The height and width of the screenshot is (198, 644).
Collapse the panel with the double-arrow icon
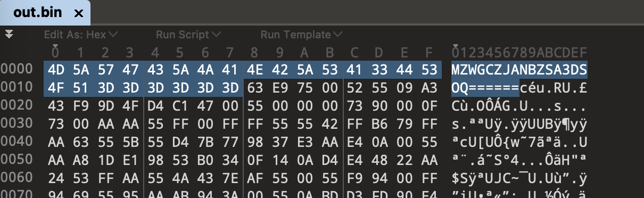[9, 35]
